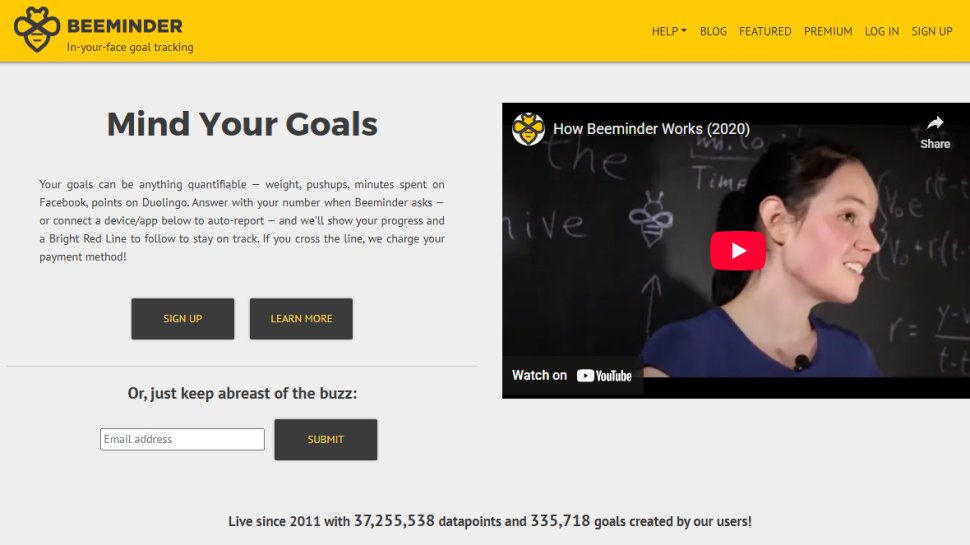Viewport: 970px width, 545px height.
Task: Click the dark SIGN UP button
Action: (x=182, y=319)
